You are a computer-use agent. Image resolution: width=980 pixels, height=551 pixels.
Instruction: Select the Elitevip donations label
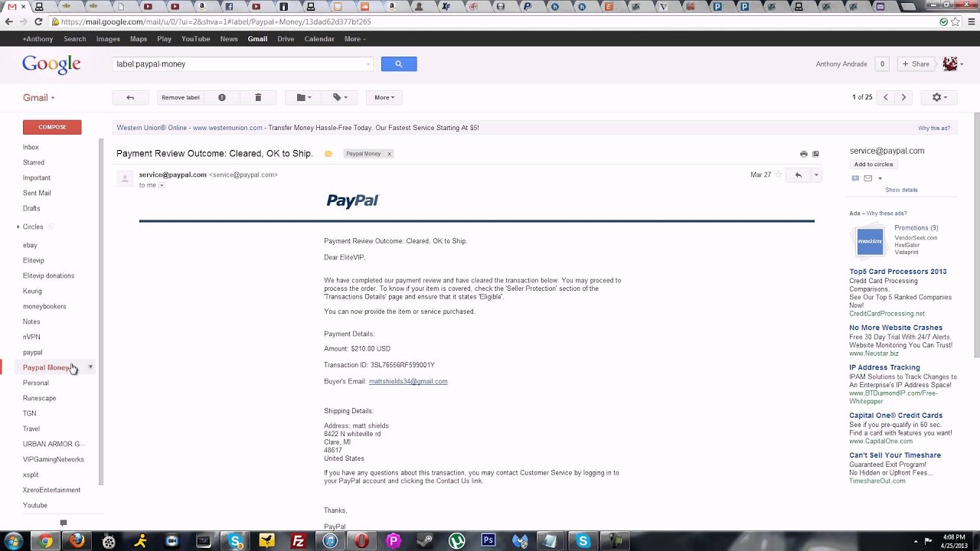[x=48, y=275]
